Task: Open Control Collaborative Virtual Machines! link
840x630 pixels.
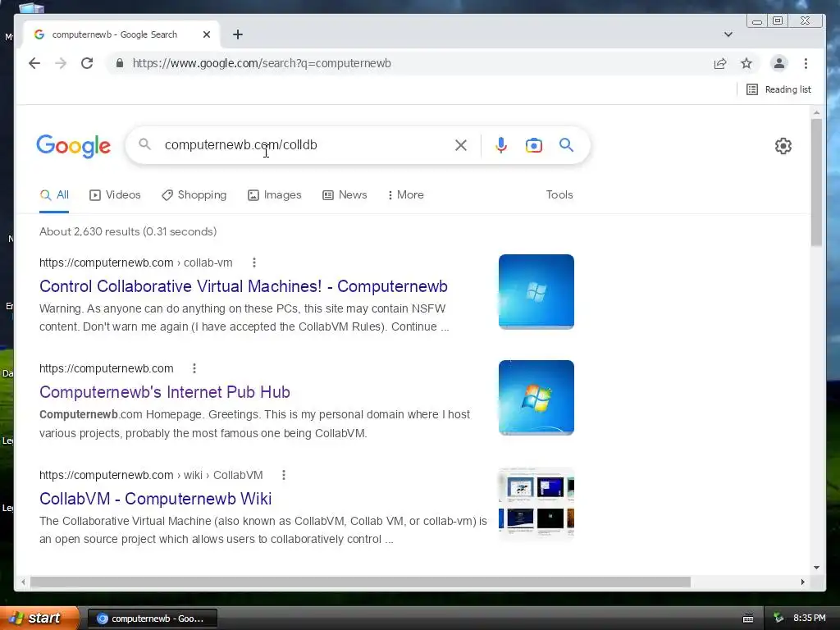Action: [x=243, y=286]
